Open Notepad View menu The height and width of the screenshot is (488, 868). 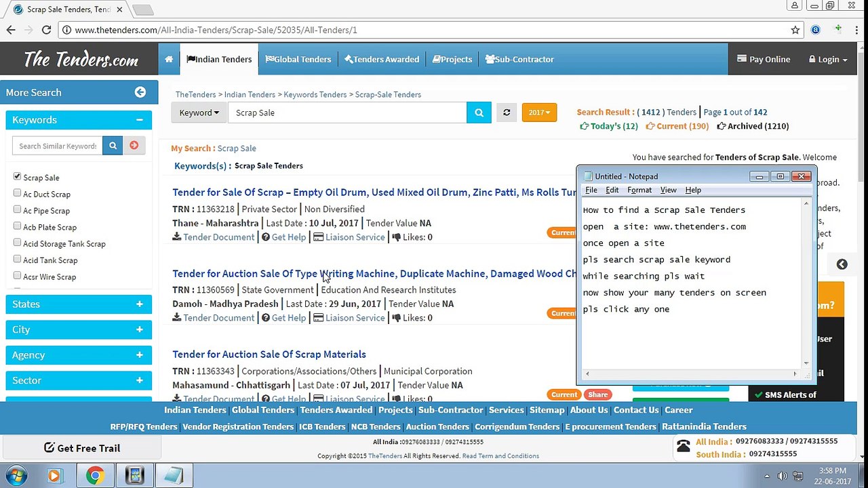coord(669,190)
